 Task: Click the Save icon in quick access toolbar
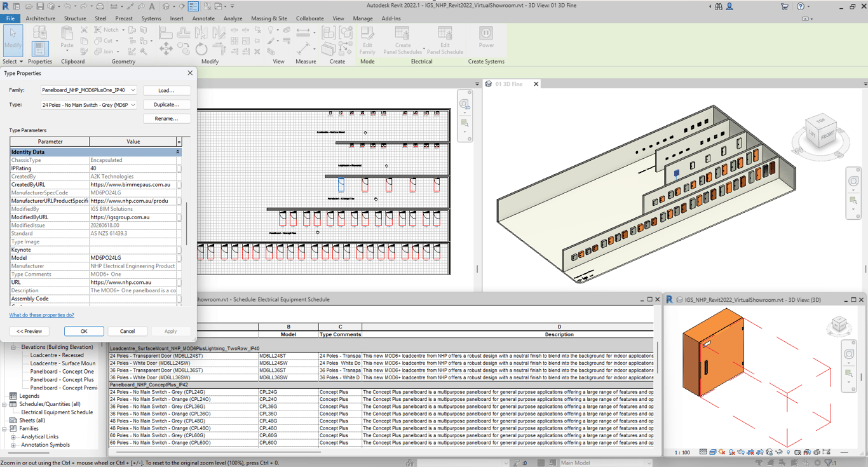coord(40,6)
